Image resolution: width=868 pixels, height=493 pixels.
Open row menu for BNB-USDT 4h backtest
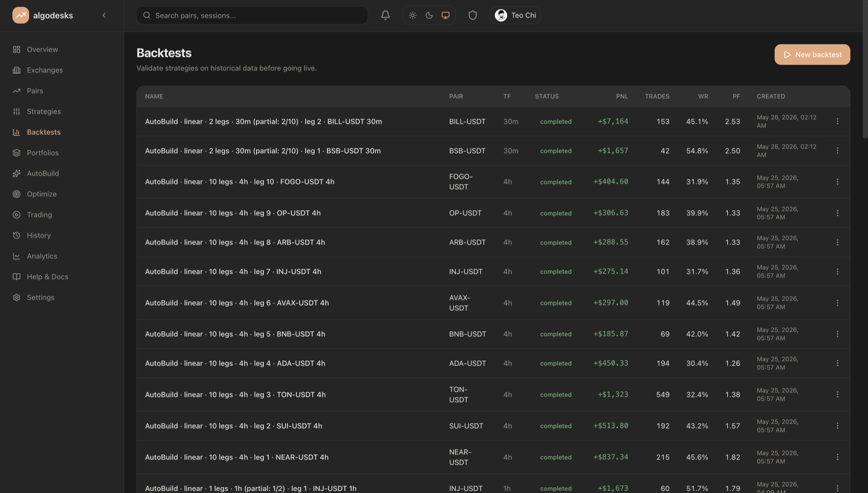pos(838,334)
